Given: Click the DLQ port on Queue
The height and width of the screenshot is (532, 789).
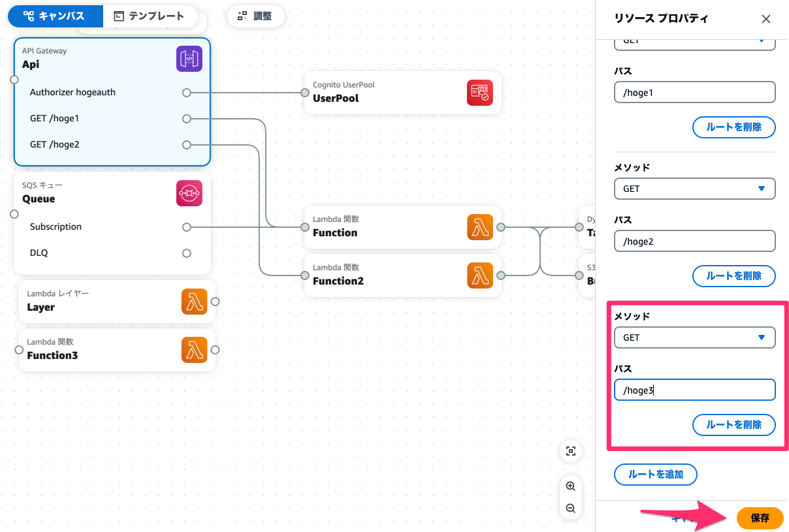Looking at the screenshot, I should click(187, 253).
